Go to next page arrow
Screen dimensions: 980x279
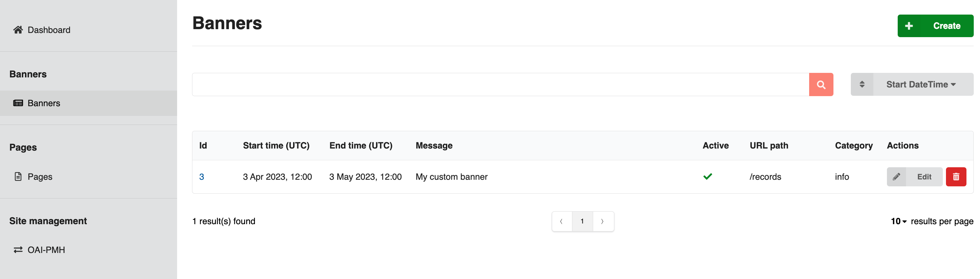click(x=603, y=221)
